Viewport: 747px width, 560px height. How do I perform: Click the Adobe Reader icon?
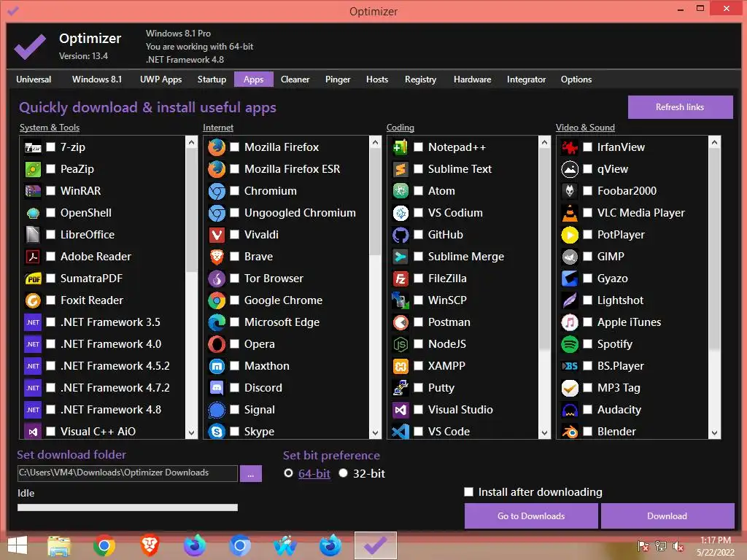click(x=33, y=257)
